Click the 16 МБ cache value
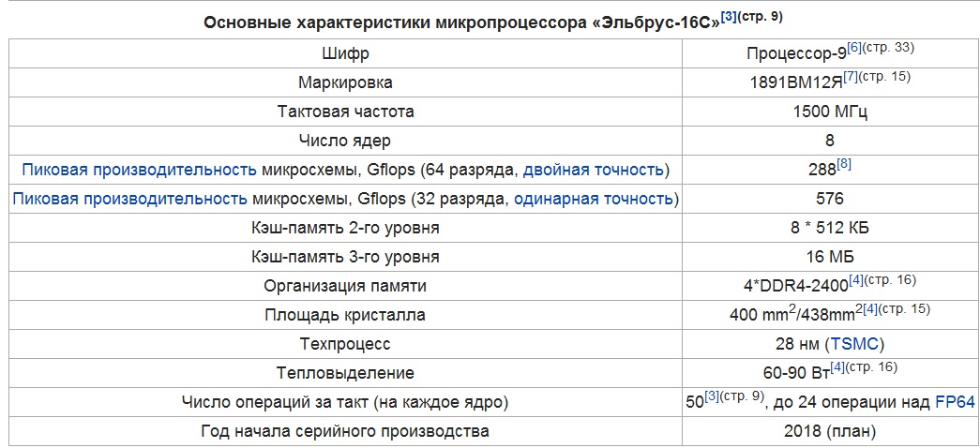The image size is (980, 448). (x=830, y=257)
